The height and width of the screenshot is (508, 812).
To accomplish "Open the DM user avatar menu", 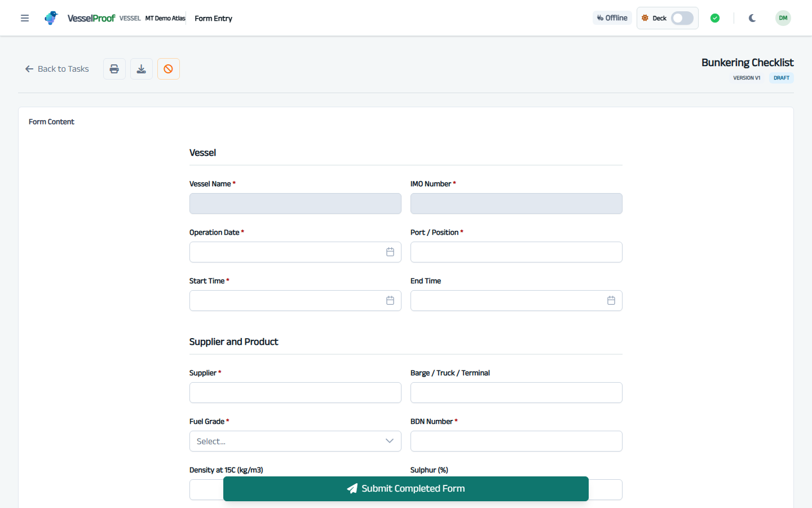I will coord(783,18).
